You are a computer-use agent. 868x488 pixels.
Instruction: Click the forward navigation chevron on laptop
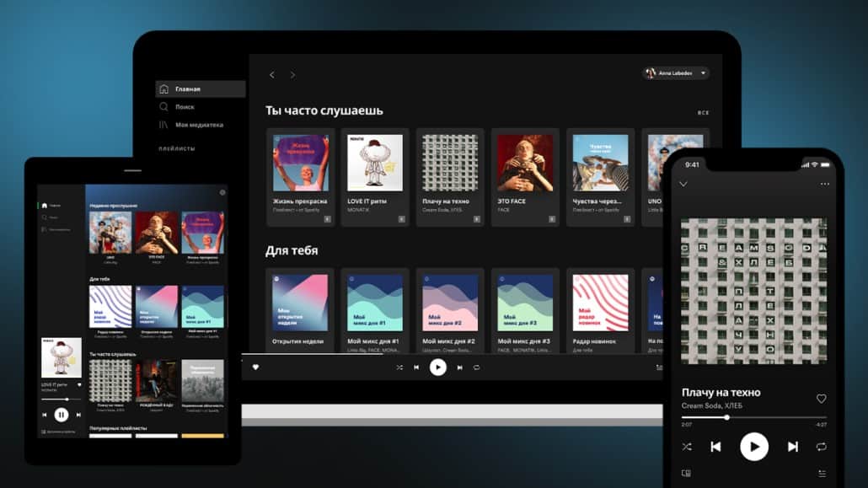click(292, 75)
